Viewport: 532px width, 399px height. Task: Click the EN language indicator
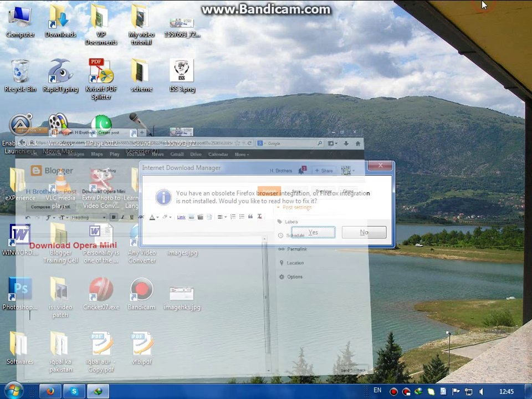pyautogui.click(x=377, y=390)
